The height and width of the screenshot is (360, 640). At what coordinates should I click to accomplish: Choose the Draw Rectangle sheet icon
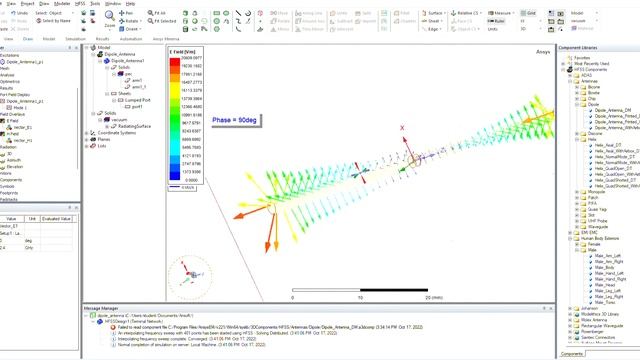coord(217,13)
